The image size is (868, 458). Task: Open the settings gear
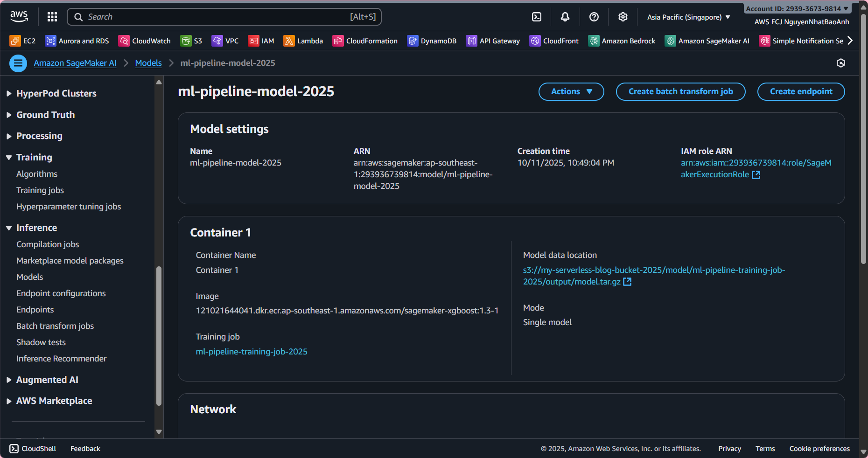click(x=623, y=17)
